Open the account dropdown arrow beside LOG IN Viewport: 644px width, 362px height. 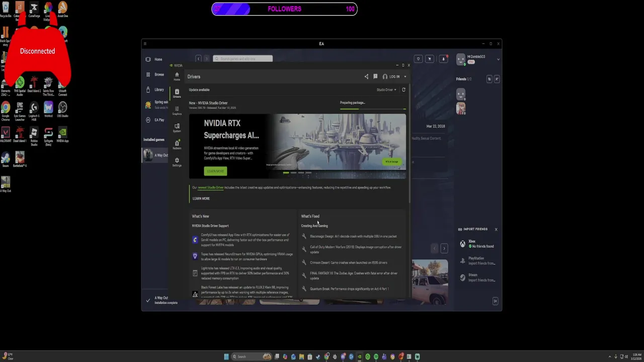405,76
